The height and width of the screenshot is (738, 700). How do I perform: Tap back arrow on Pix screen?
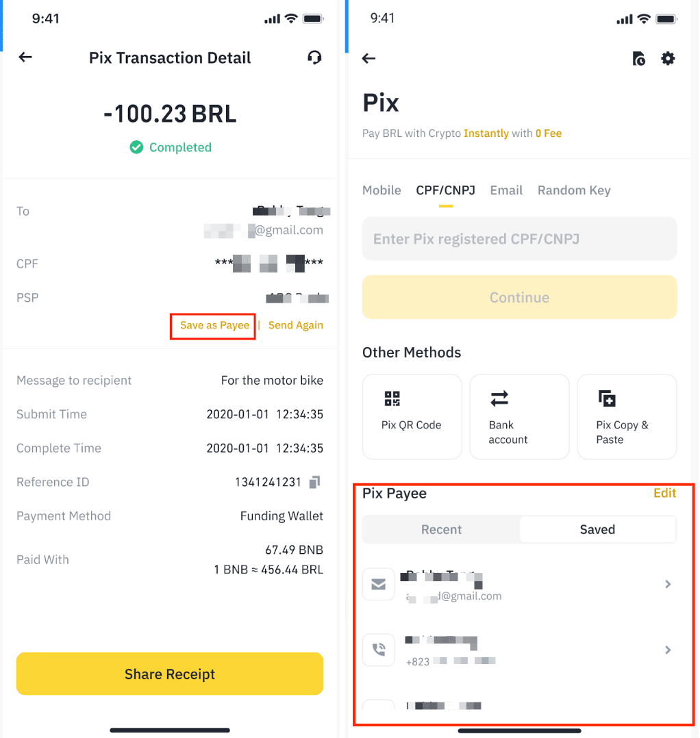pos(368,58)
